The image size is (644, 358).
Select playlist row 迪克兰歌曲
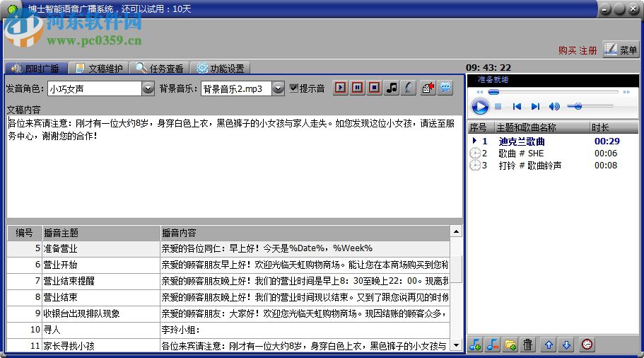(552, 142)
